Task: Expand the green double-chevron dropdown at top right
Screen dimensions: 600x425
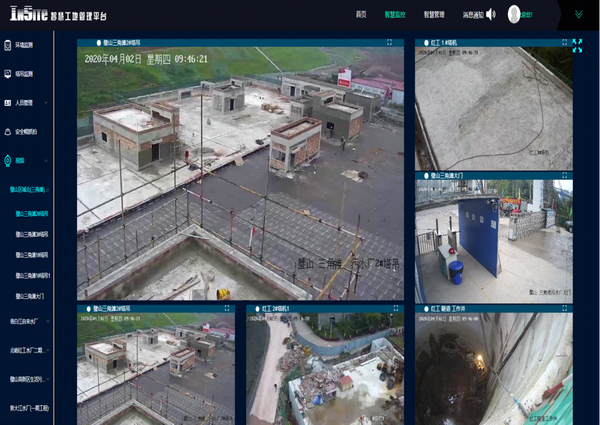Action: (x=579, y=14)
